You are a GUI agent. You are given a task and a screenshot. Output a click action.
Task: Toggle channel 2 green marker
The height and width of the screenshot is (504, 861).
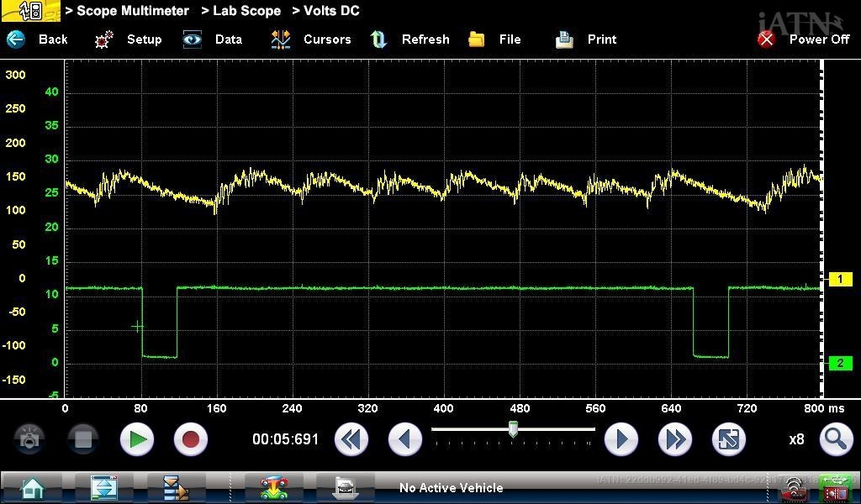[840, 364]
